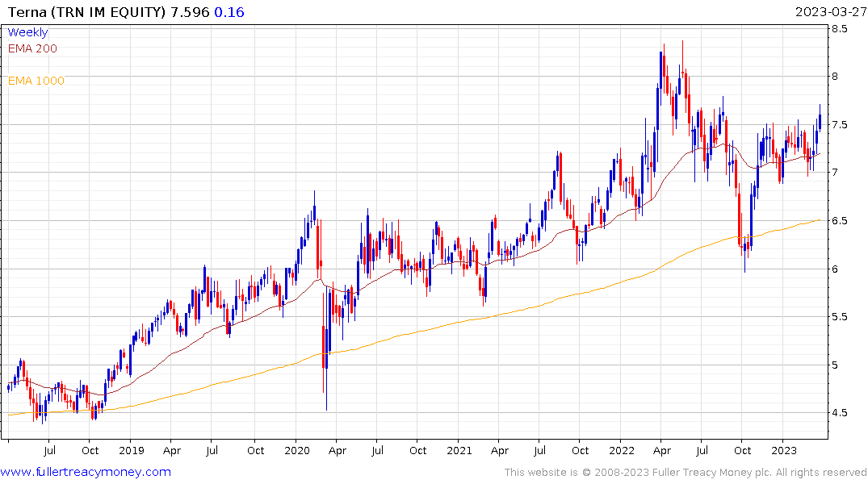Click the date 2023-03-27
Image resolution: width=868 pixels, height=484 pixels.
coord(831,12)
